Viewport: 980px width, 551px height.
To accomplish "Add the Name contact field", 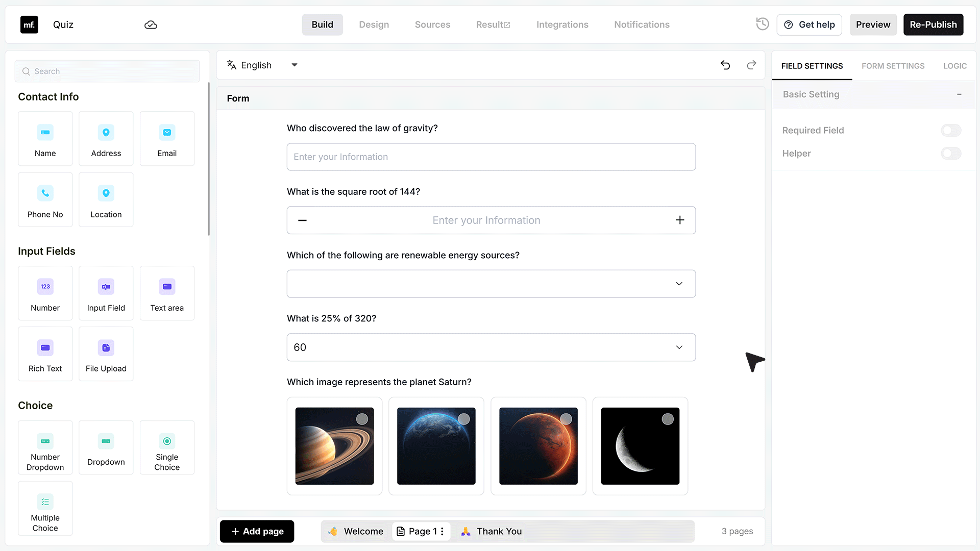I will point(45,139).
